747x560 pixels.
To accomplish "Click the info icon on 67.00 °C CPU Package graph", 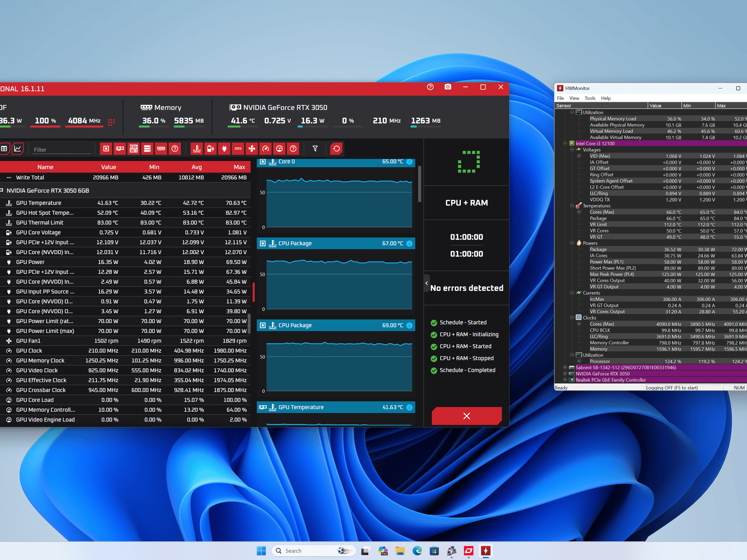I will click(x=410, y=244).
